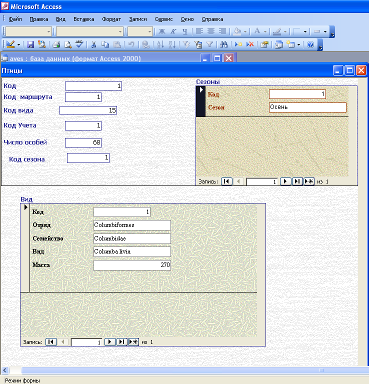Open the Записи menu
The height and width of the screenshot is (384, 369).
point(138,19)
